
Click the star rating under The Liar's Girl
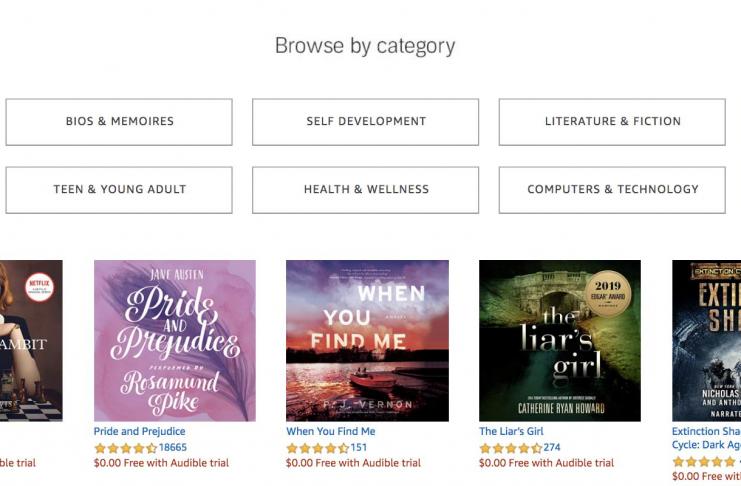pos(510,448)
